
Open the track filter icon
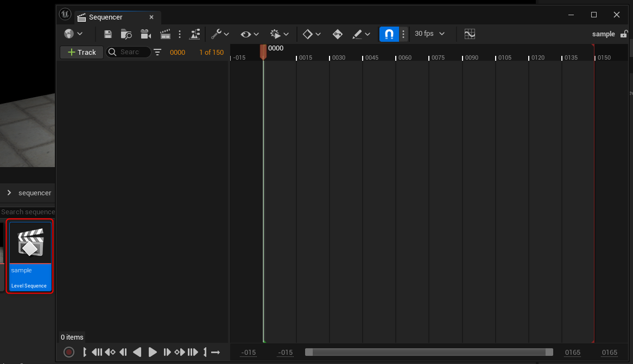tap(157, 53)
